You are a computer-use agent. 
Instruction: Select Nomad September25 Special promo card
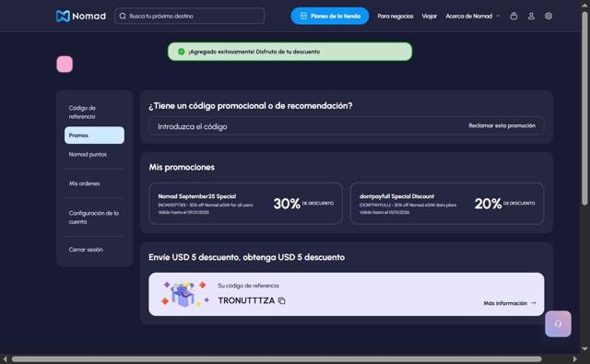click(x=245, y=204)
